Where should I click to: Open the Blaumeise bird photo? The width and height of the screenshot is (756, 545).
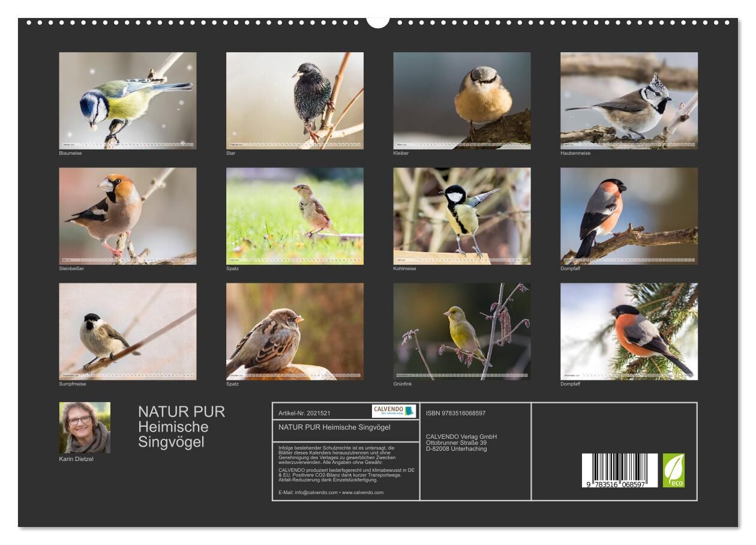point(127,100)
